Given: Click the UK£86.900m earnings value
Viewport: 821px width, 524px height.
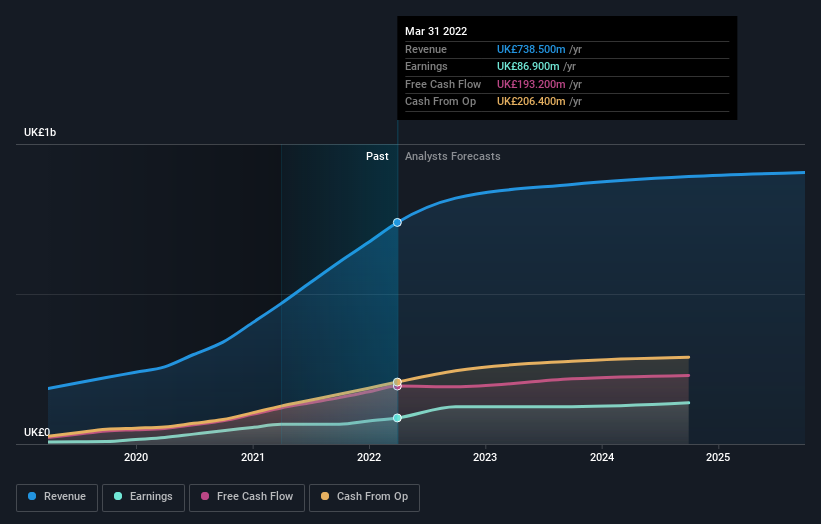Looking at the screenshot, I should click(x=528, y=66).
